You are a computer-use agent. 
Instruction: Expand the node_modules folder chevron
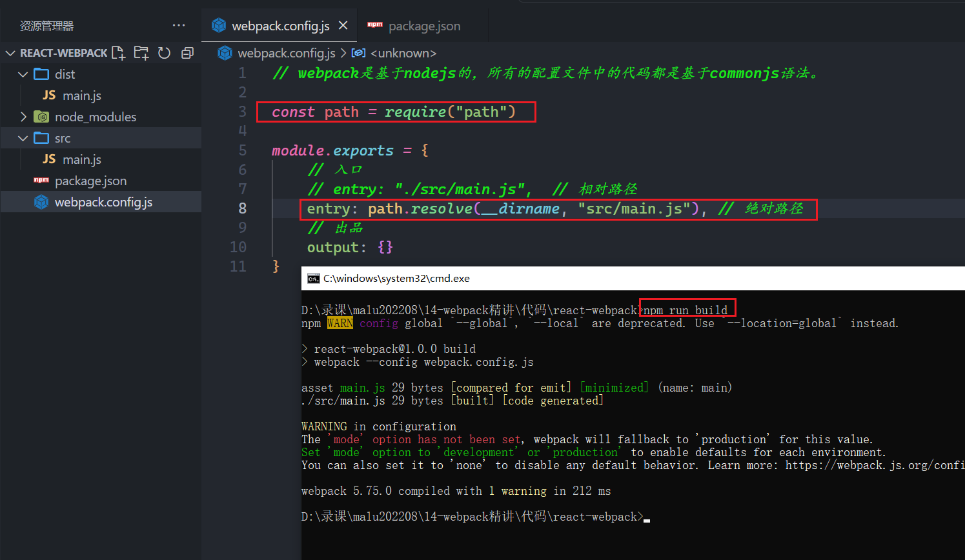(x=23, y=117)
